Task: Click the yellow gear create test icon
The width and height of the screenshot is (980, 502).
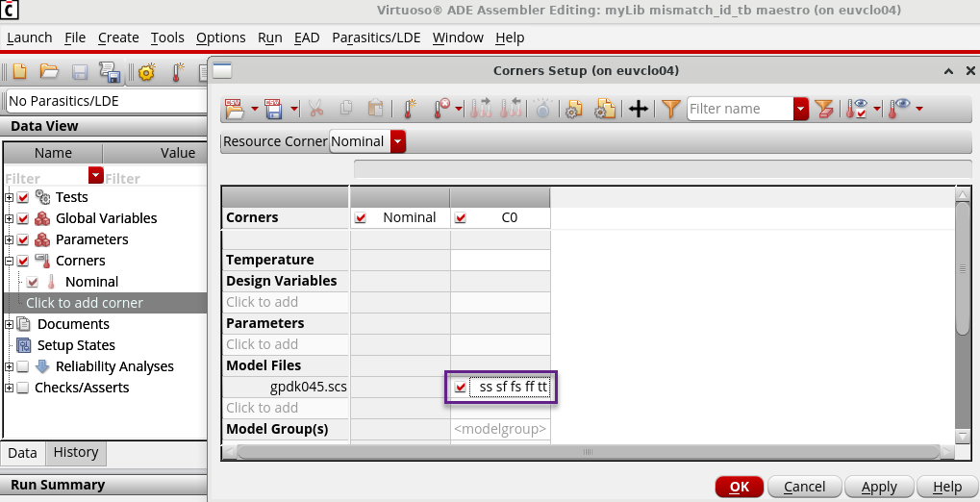Action: pos(146,72)
